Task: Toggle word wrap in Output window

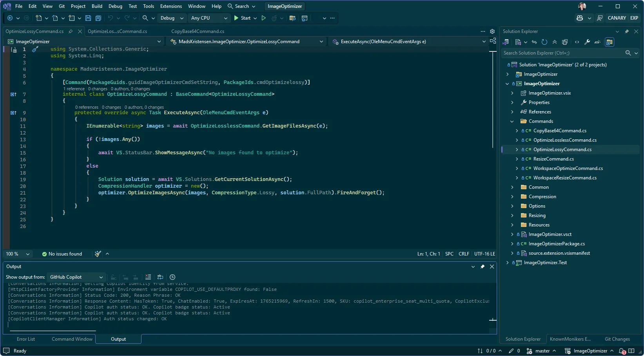Action: (x=160, y=277)
